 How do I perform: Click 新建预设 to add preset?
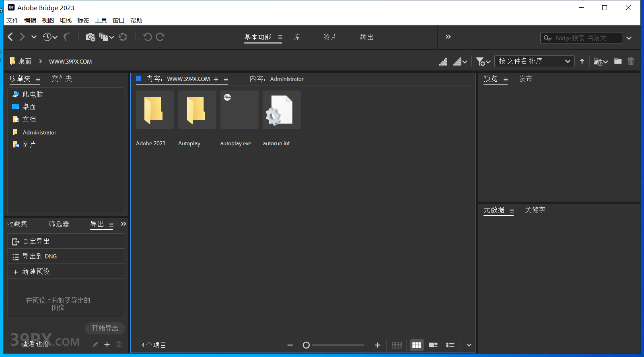coord(66,272)
